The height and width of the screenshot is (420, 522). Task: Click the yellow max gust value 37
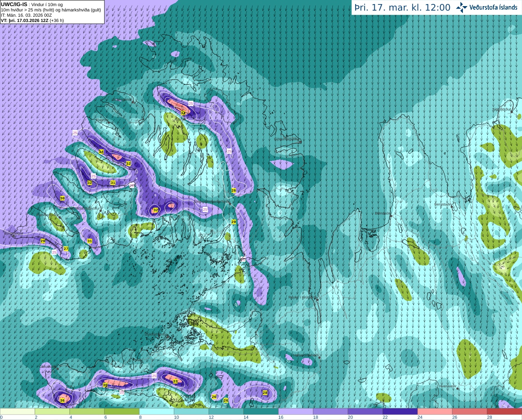(x=183, y=113)
